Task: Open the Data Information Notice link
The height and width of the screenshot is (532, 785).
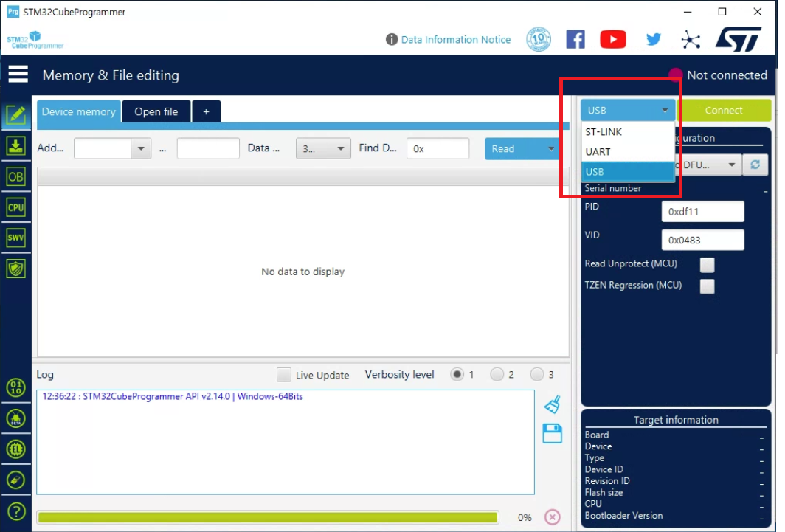Action: [456, 40]
